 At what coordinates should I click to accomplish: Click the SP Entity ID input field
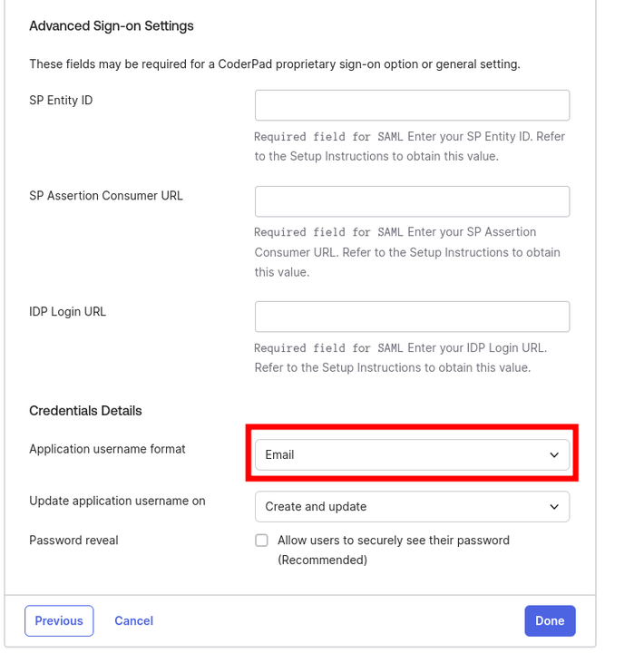pyautogui.click(x=412, y=105)
